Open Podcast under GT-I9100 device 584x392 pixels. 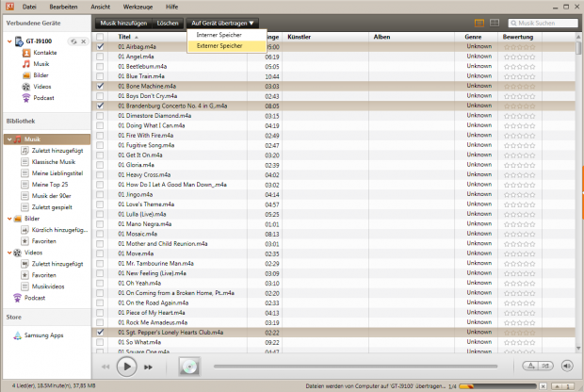point(43,98)
